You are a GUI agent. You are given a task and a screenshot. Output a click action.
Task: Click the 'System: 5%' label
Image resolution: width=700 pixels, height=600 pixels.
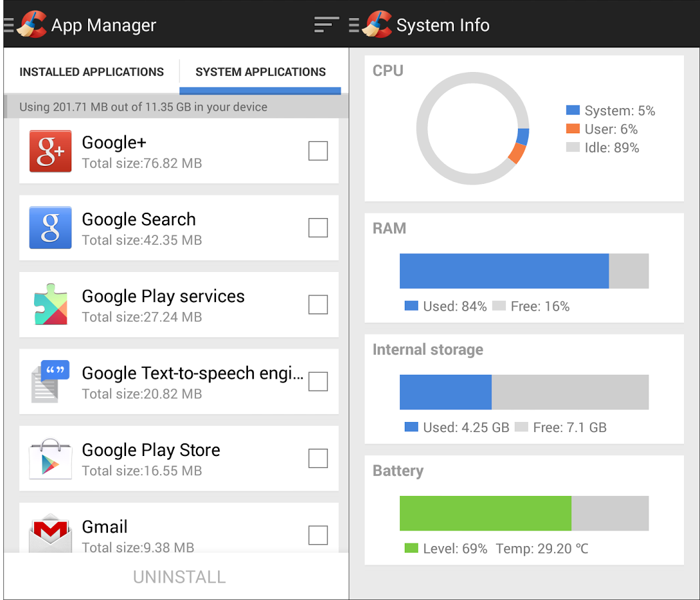click(x=619, y=111)
